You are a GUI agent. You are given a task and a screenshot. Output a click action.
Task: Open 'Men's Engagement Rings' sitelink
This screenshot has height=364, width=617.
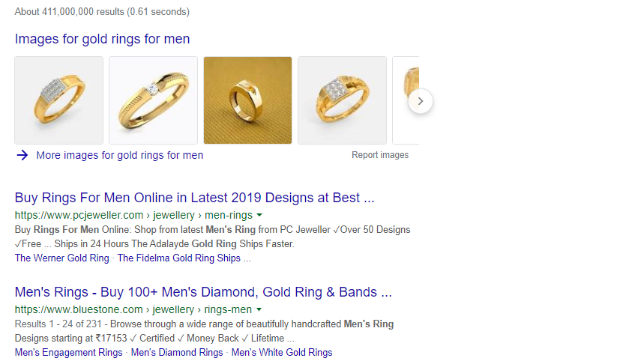point(68,352)
